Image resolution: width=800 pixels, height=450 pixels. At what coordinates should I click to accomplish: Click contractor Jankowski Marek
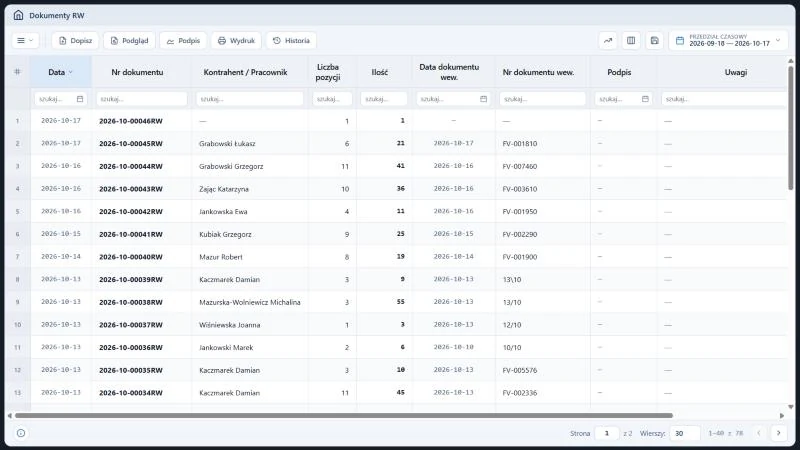coord(226,347)
